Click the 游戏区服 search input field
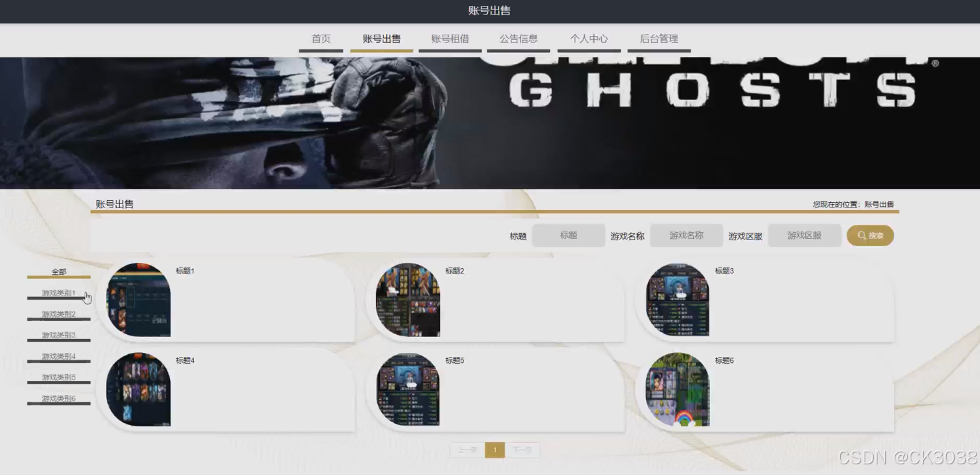This screenshot has height=475, width=980. click(x=805, y=235)
